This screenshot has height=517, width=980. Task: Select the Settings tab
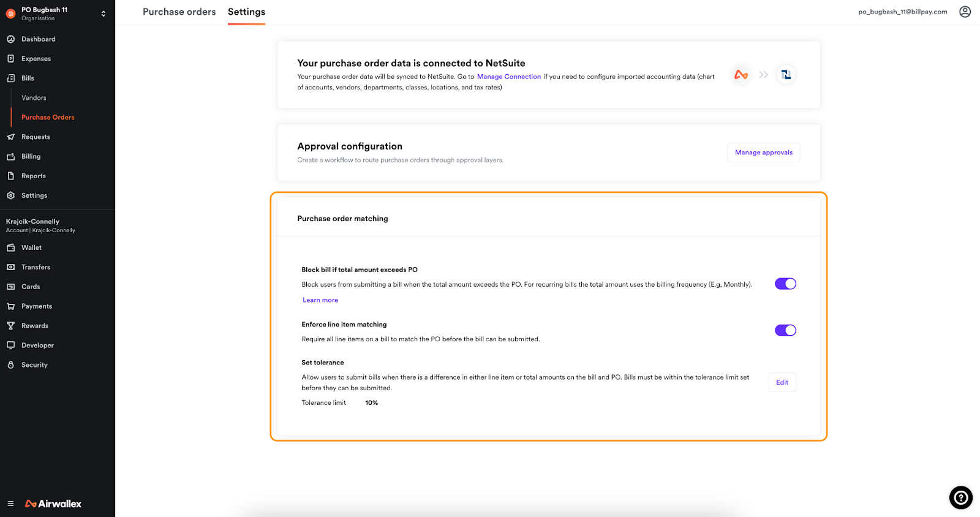[246, 12]
